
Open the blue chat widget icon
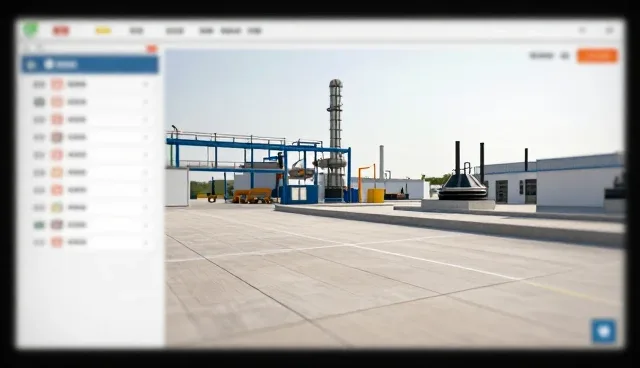(x=604, y=331)
